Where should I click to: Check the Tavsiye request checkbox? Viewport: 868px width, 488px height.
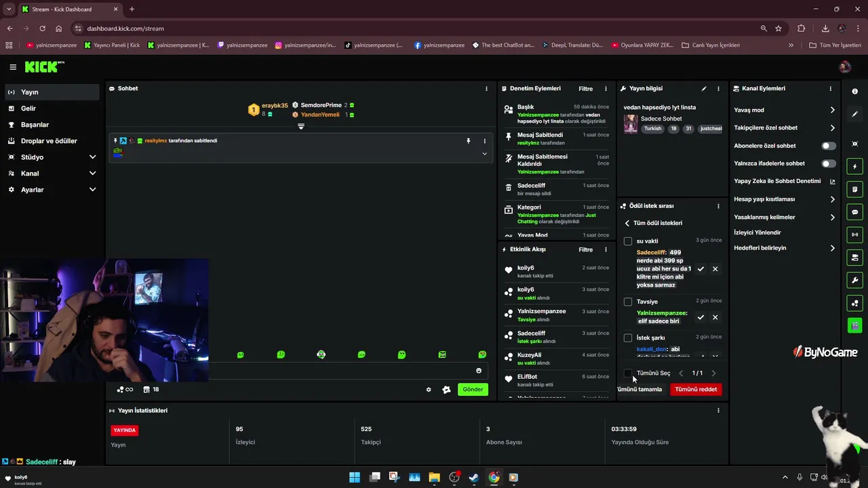[628, 302]
